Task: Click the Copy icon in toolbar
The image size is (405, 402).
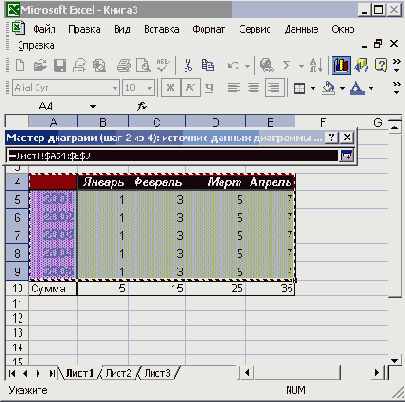Action: pyautogui.click(x=208, y=65)
